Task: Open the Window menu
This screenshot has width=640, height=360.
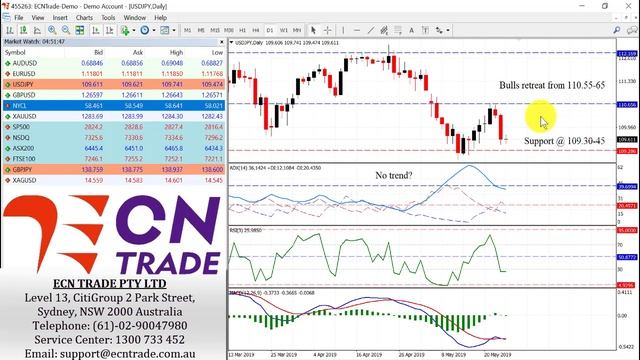Action: click(x=134, y=18)
